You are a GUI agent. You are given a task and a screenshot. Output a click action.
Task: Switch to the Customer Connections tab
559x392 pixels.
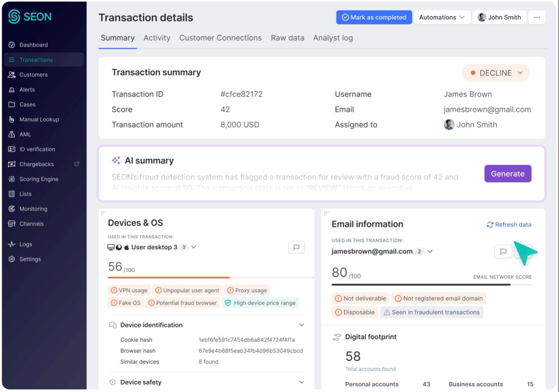tap(220, 38)
